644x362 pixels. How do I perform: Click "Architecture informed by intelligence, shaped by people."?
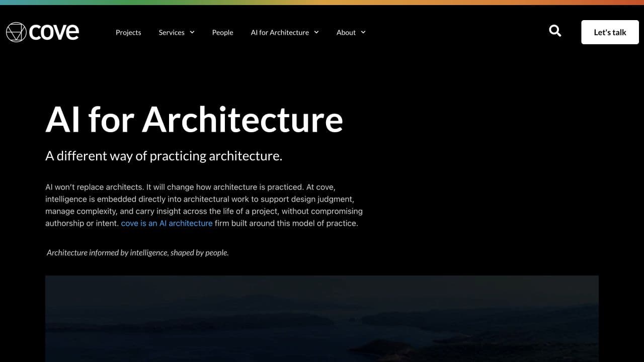tap(138, 252)
